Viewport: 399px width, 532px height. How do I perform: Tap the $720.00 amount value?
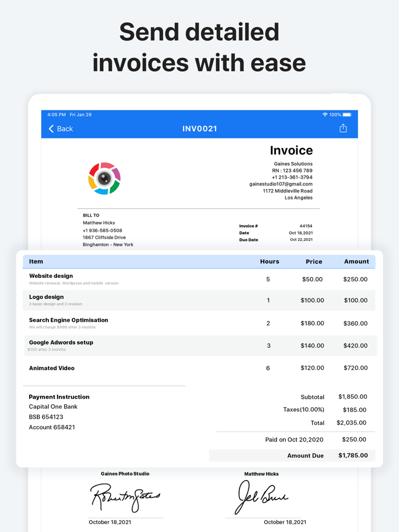356,368
